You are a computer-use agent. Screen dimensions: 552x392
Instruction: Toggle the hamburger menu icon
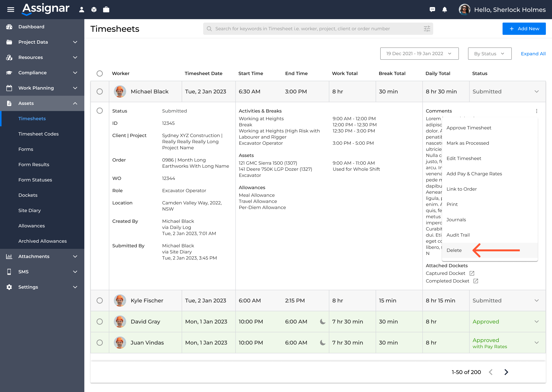click(x=10, y=9)
